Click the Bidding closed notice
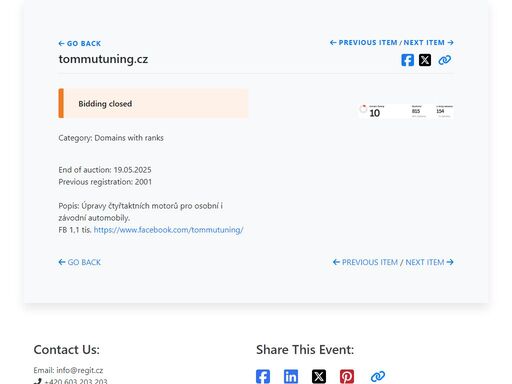The image size is (512, 384). pos(153,103)
